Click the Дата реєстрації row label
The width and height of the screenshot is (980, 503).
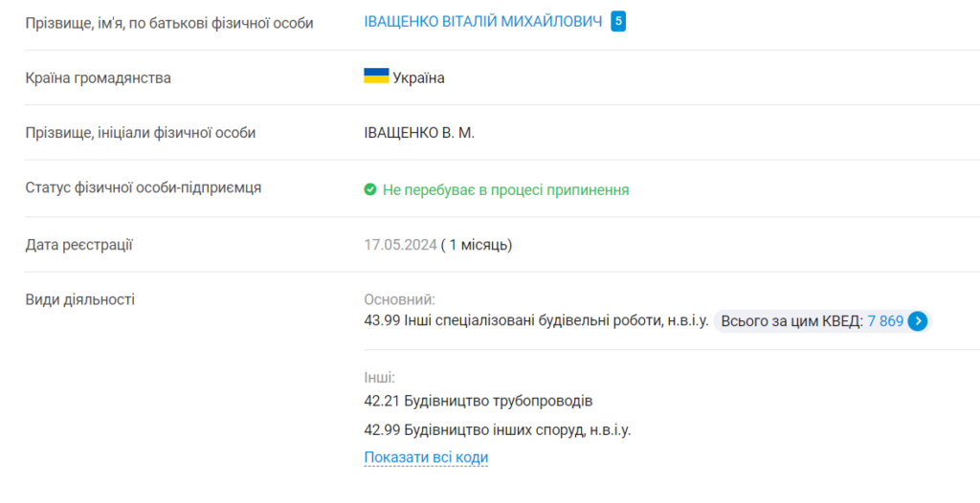click(x=78, y=245)
